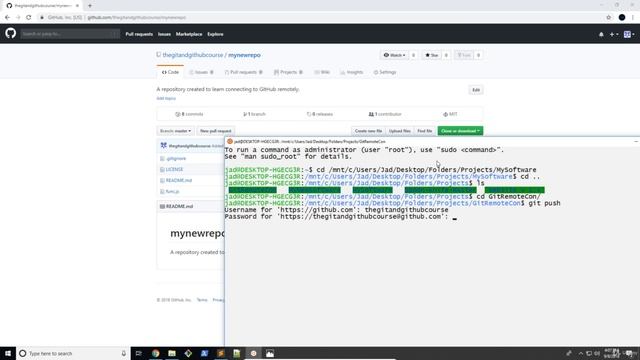Open Chrome from the taskbar
The image size is (640, 360).
(x=156, y=353)
